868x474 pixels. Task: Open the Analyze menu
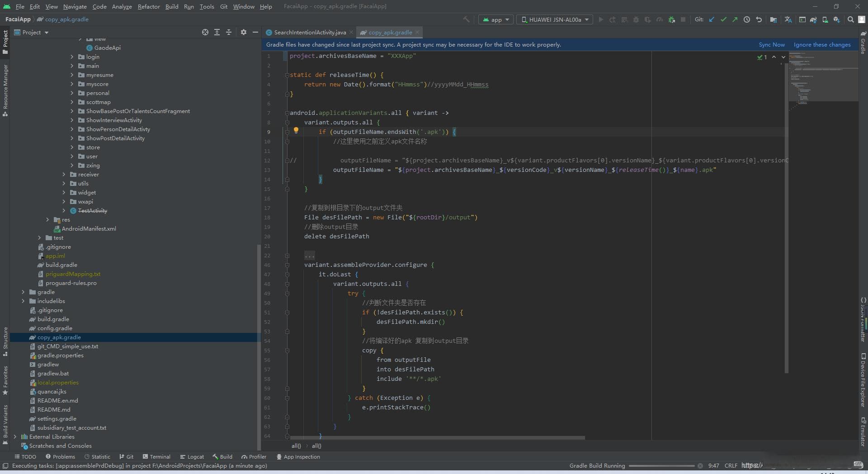(122, 6)
